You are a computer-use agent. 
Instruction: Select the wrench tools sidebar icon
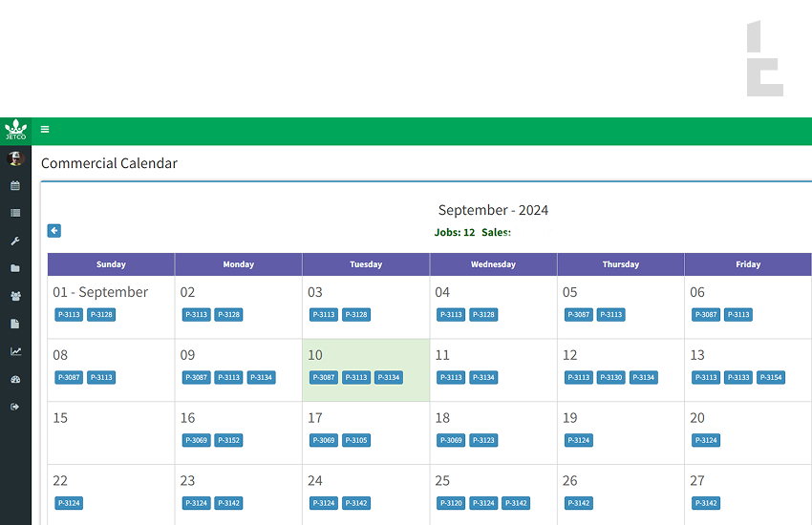(15, 241)
